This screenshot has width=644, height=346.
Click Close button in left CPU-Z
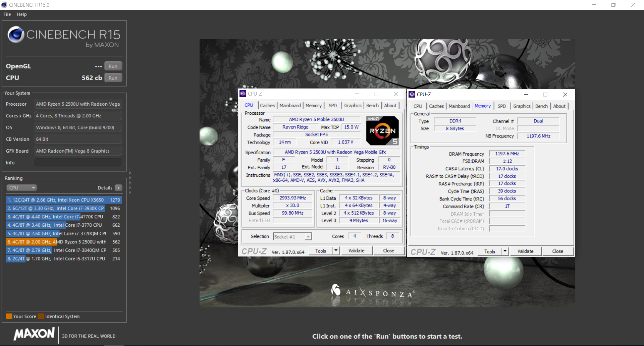tap(388, 251)
